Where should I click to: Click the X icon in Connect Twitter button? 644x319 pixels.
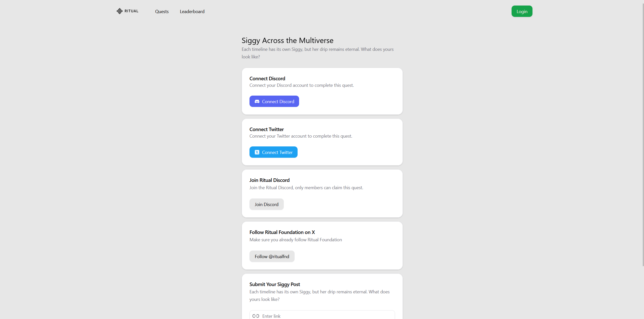click(x=257, y=152)
